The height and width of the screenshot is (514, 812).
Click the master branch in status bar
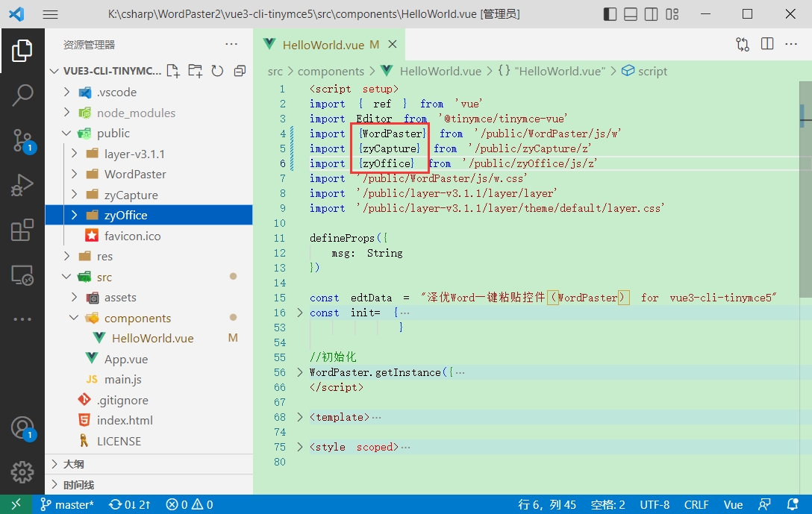[67, 504]
